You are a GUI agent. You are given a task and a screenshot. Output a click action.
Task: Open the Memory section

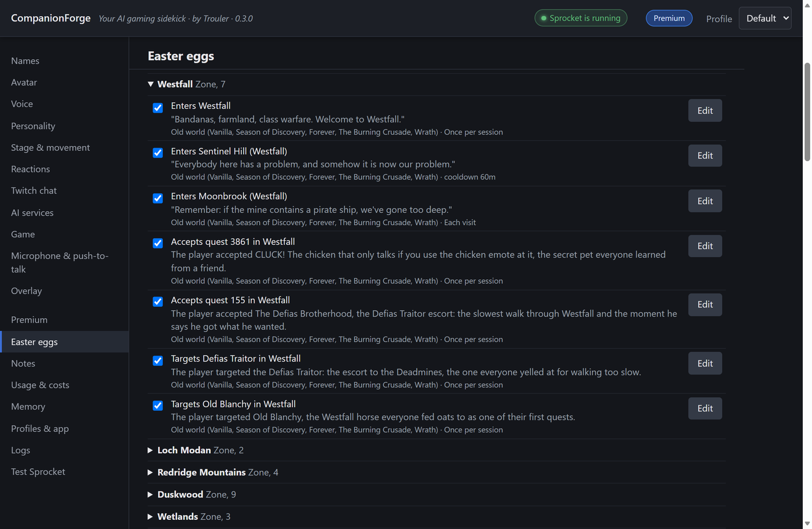(x=65, y=407)
